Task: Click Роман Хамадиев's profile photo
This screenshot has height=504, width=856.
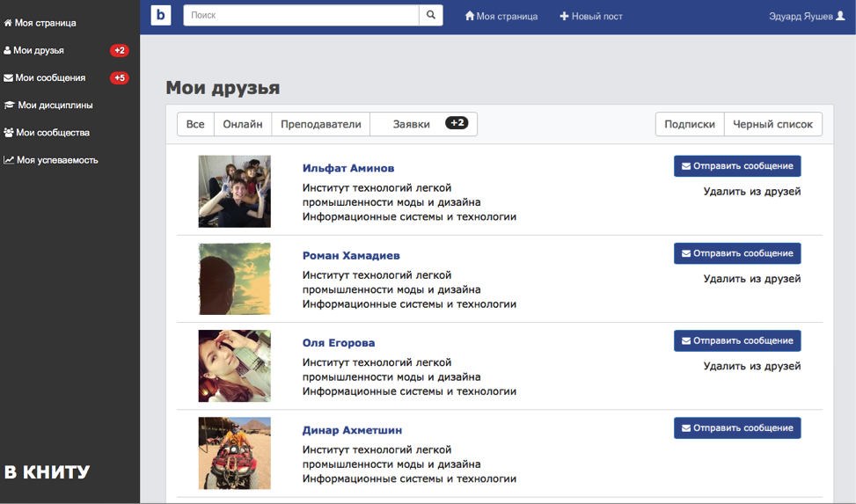Action: (235, 279)
